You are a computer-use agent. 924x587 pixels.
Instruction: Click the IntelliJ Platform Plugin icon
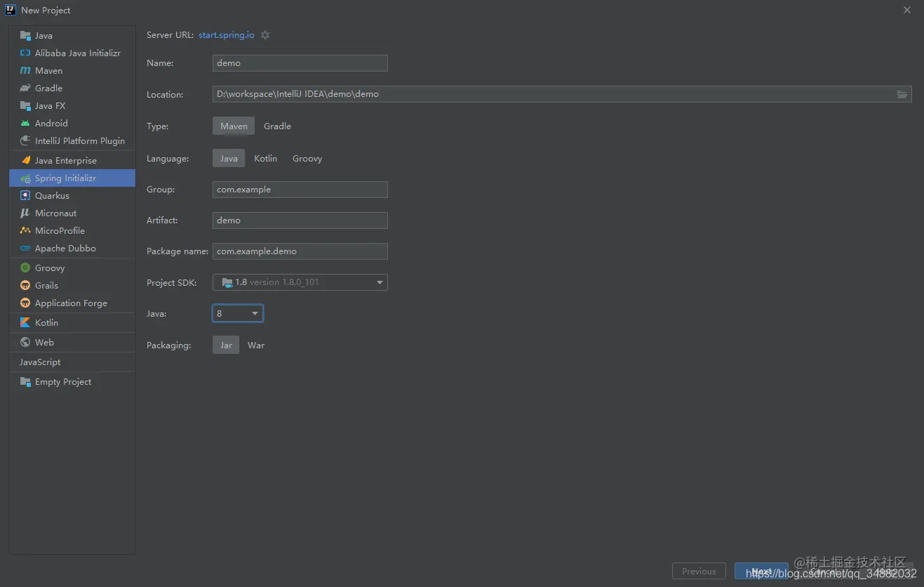pyautogui.click(x=25, y=140)
